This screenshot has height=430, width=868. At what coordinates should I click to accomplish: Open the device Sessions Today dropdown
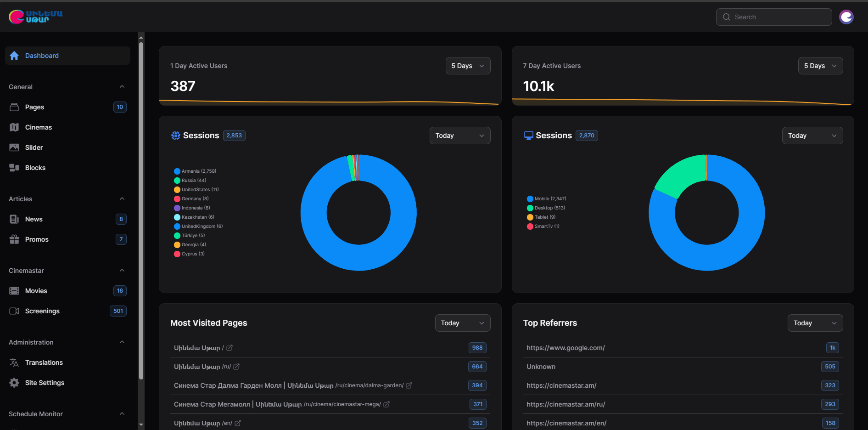click(x=812, y=136)
